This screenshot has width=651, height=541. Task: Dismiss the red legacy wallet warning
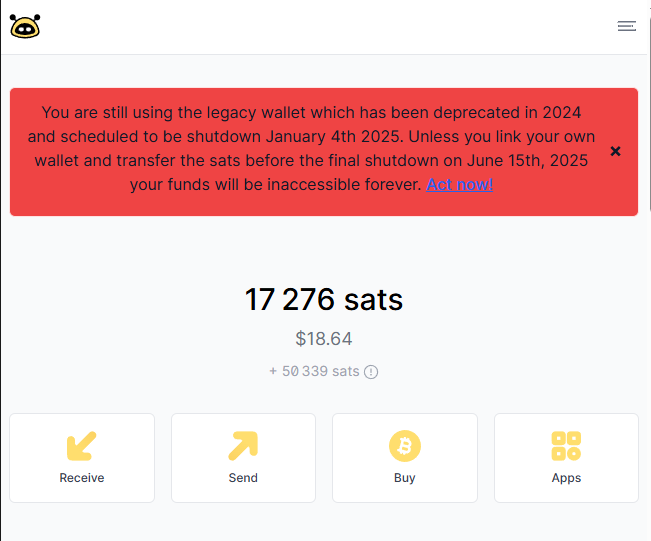[x=615, y=151]
